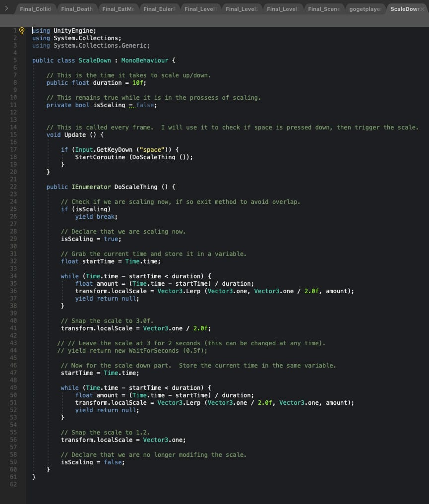Switch to the gogetplayer tab
This screenshot has height=504, width=429.
point(365,9)
